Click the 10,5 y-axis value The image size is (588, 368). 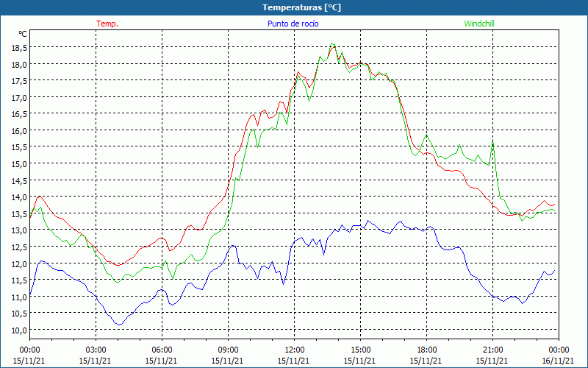tap(21, 314)
